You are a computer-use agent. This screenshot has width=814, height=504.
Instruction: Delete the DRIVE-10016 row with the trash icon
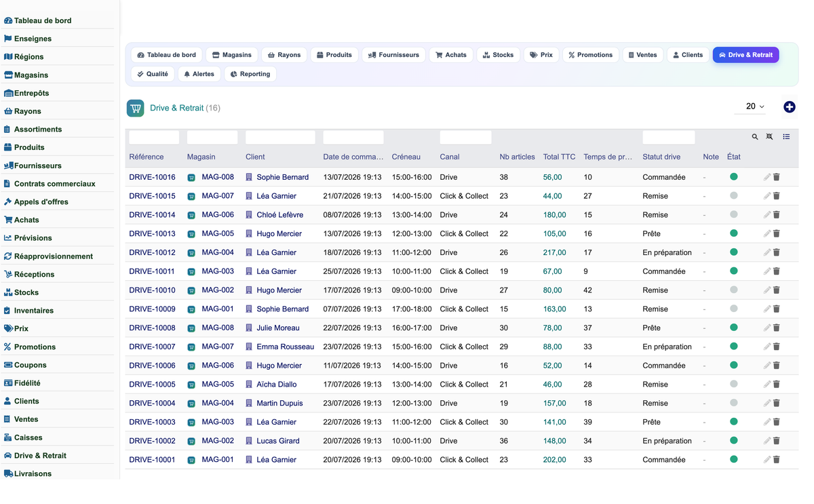click(x=777, y=177)
